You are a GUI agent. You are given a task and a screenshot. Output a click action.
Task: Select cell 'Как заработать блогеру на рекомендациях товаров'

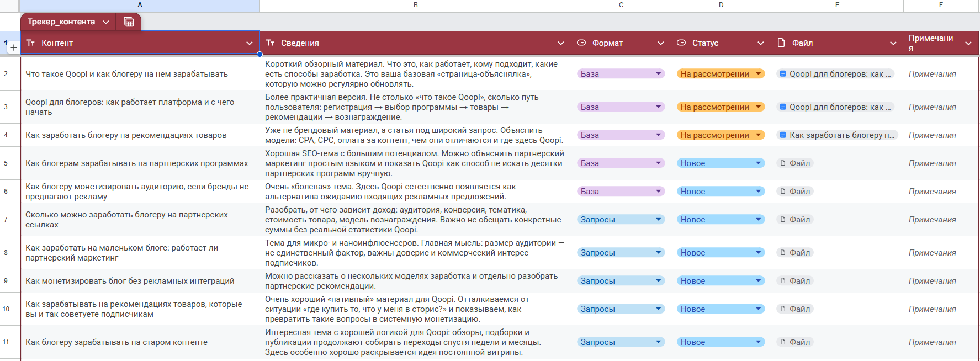(140, 135)
